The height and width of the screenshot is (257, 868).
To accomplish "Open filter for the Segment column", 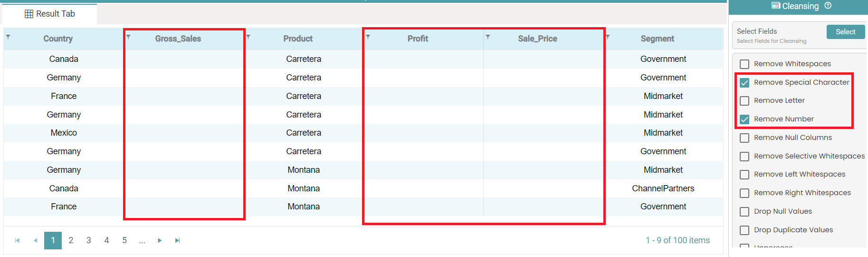I will point(608,37).
